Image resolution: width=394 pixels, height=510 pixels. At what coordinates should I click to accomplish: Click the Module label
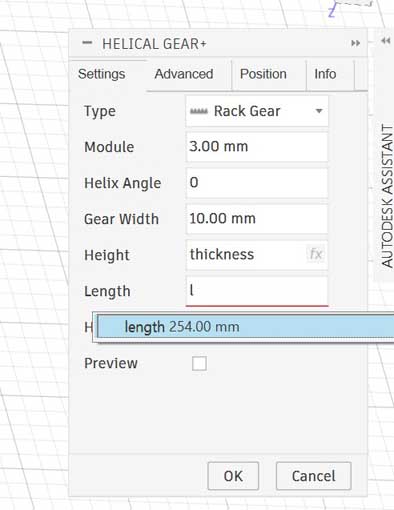coord(109,147)
